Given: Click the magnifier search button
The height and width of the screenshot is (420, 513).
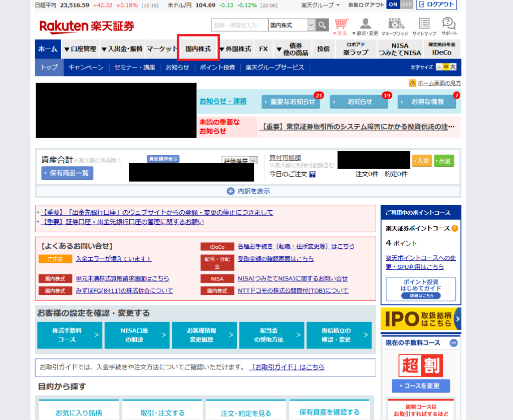Looking at the screenshot, I should [322, 25].
